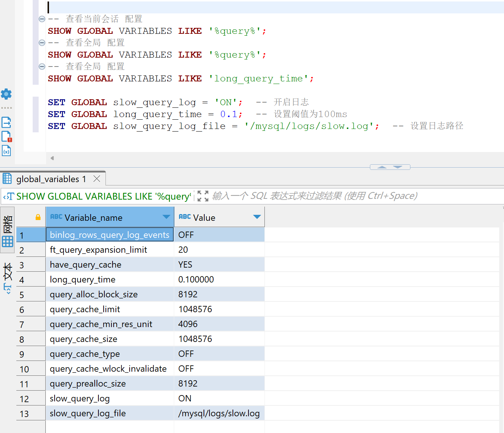Screen dimensions: 504x433
Task: Click the Value column header
Action: [220, 217]
